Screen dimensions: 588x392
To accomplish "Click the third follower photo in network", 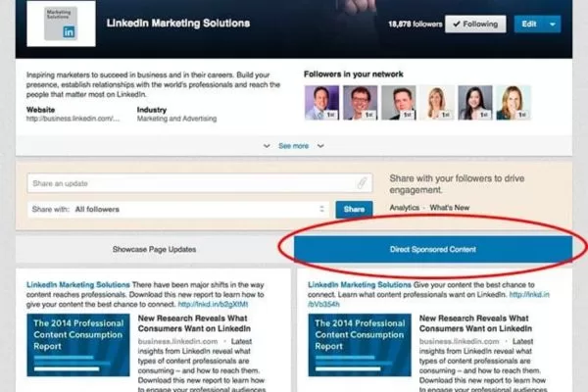I will click(x=399, y=102).
